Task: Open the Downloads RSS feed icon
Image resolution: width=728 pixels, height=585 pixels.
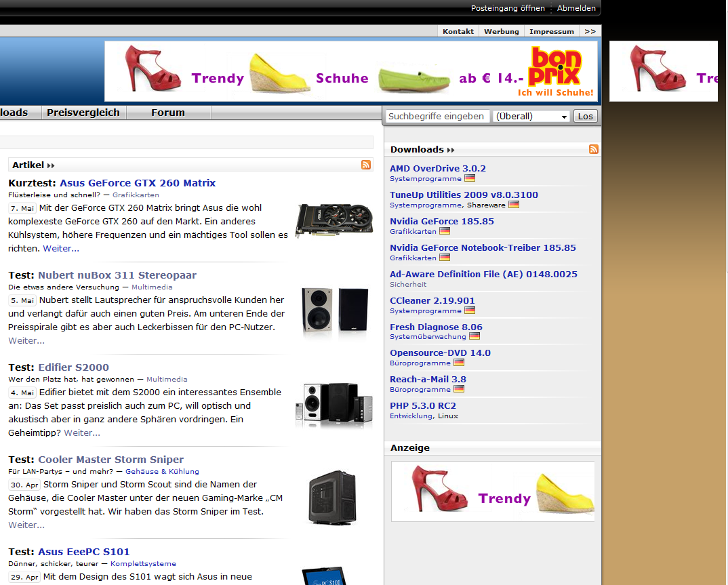Action: (593, 149)
